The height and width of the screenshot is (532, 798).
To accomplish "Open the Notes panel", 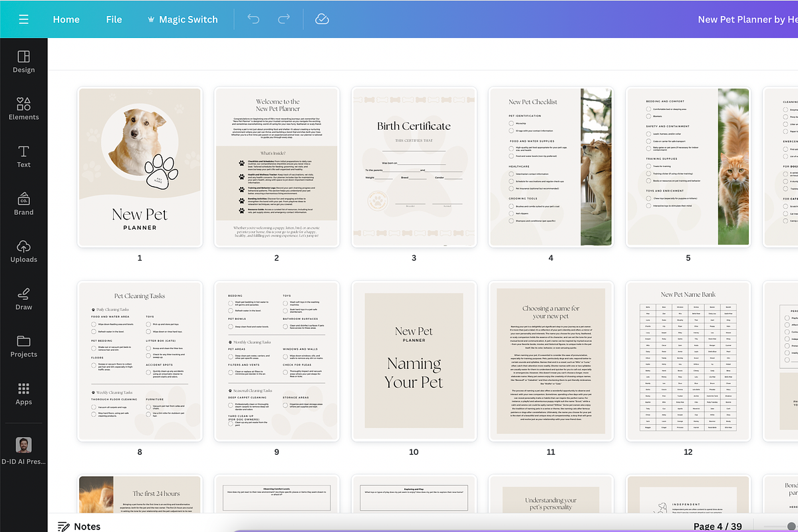I will click(x=79, y=526).
